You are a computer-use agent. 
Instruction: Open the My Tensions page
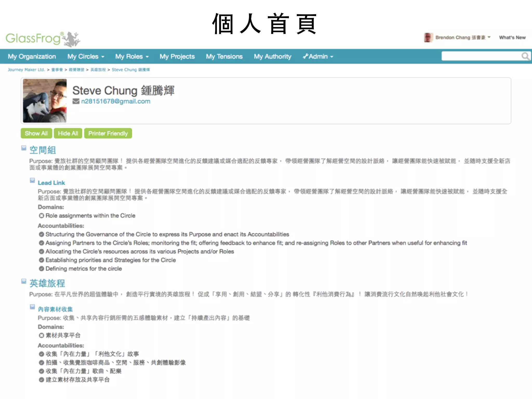click(224, 57)
